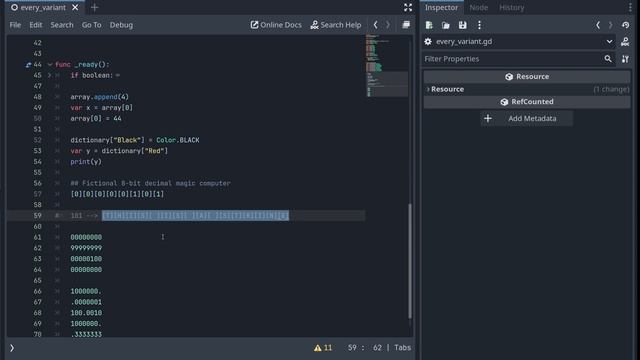Viewport: 640px width, 360px height.
Task: Load an existing resource from disk
Action: 446,25
